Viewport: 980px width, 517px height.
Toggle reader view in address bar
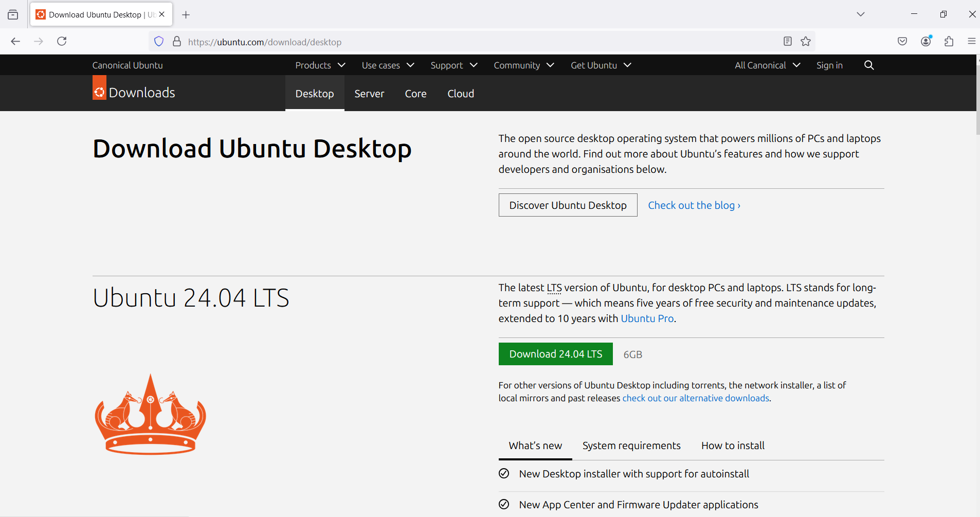(787, 41)
